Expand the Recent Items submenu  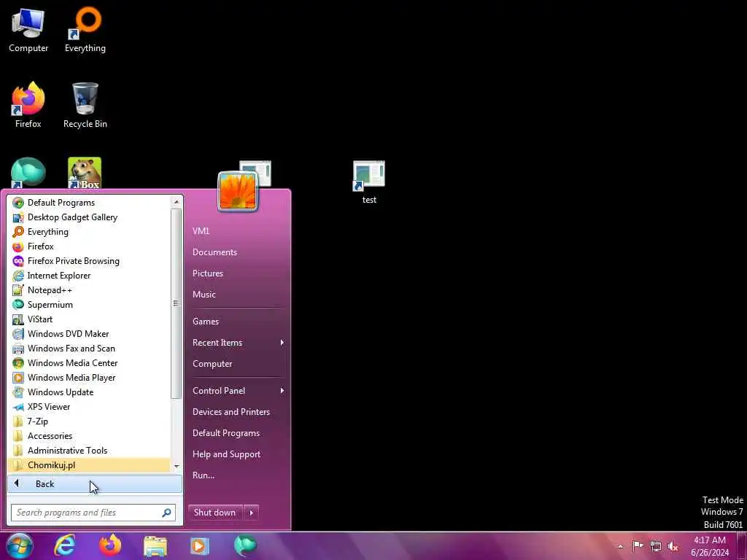[x=237, y=343]
